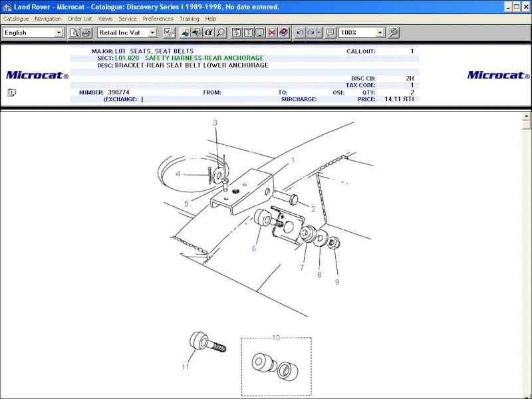Screen dimensions: 532x399
Task: Click the red X delete icon
Action: coord(272,33)
